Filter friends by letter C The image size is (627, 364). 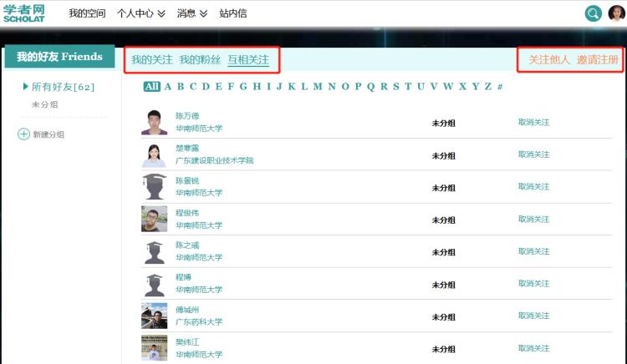(x=194, y=86)
